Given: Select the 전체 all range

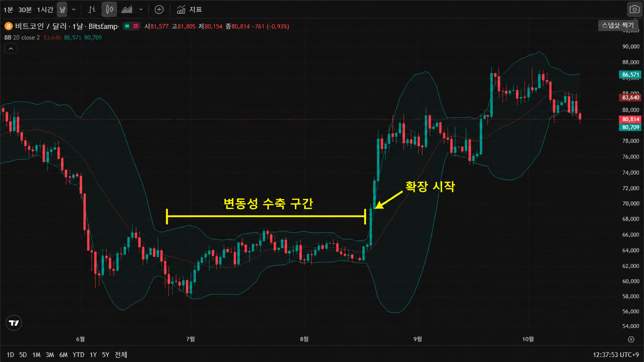Looking at the screenshot, I should (121, 355).
